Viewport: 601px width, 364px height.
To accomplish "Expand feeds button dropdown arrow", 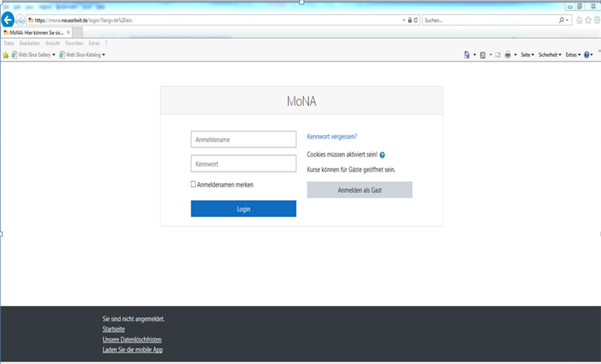I will [x=490, y=55].
